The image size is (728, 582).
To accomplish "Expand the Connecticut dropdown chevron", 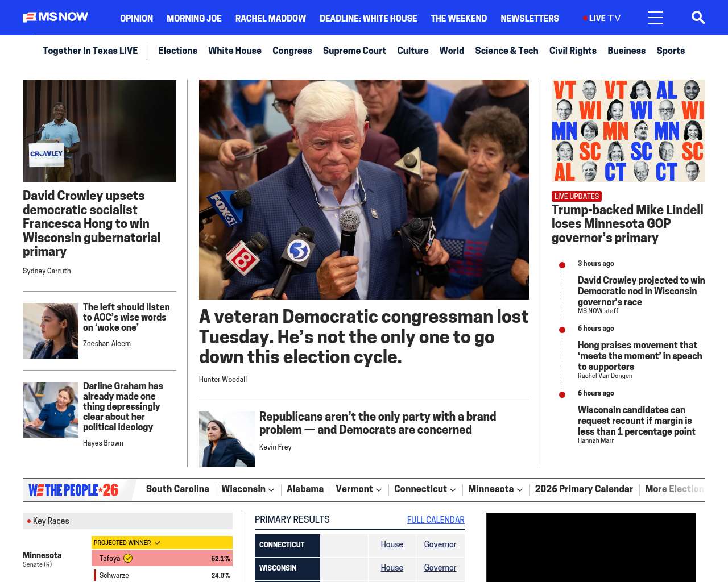I will click(453, 490).
